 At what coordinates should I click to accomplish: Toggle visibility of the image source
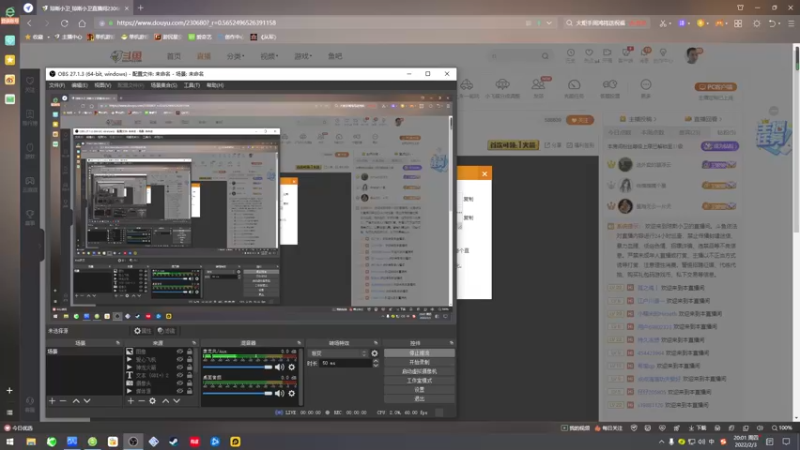coord(180,352)
